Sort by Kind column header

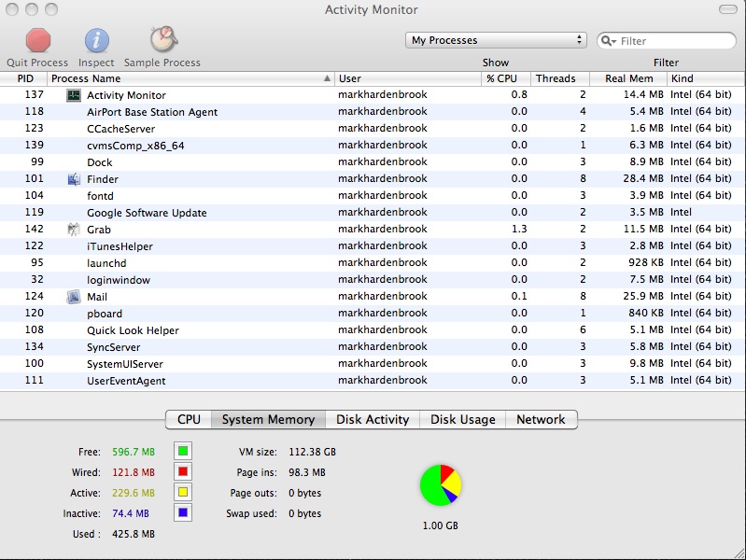point(706,79)
